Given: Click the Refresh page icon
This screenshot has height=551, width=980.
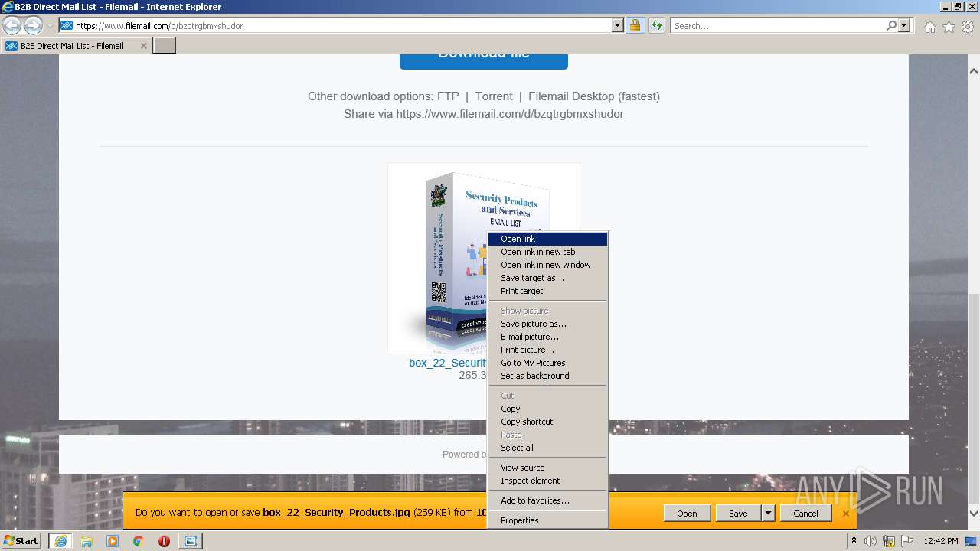Looking at the screenshot, I should click(x=657, y=25).
